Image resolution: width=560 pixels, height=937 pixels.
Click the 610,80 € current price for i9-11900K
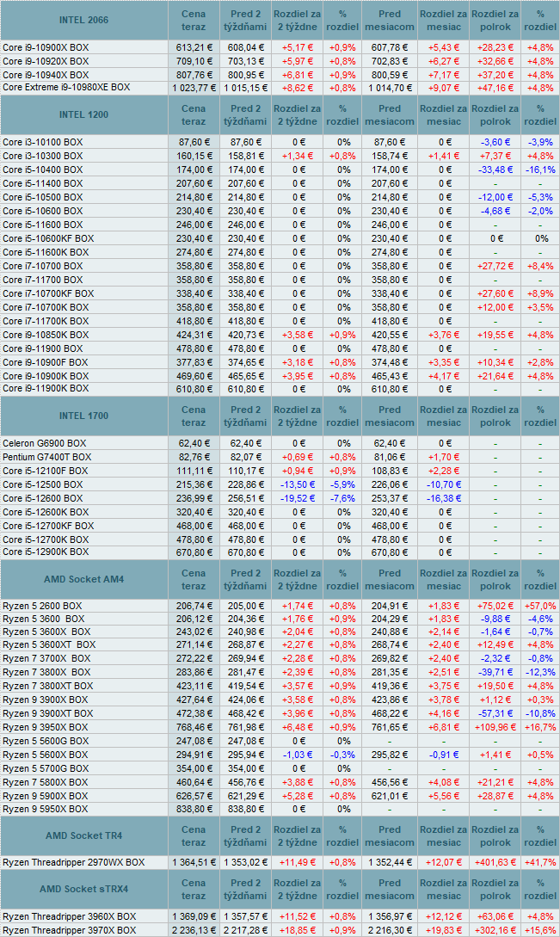[x=194, y=389]
